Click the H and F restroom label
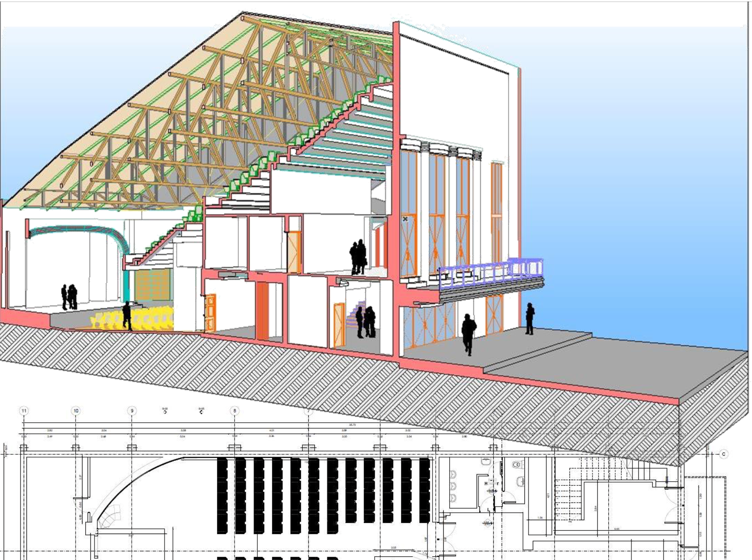 point(491,484)
